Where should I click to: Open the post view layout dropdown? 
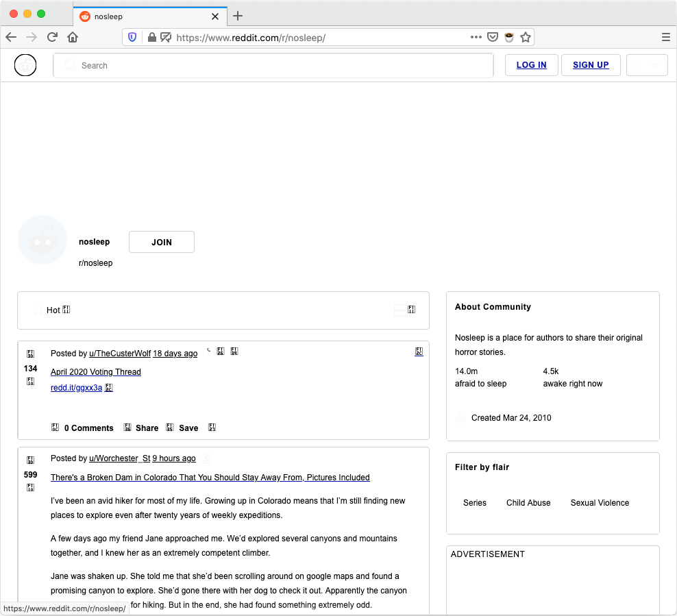[x=405, y=310]
